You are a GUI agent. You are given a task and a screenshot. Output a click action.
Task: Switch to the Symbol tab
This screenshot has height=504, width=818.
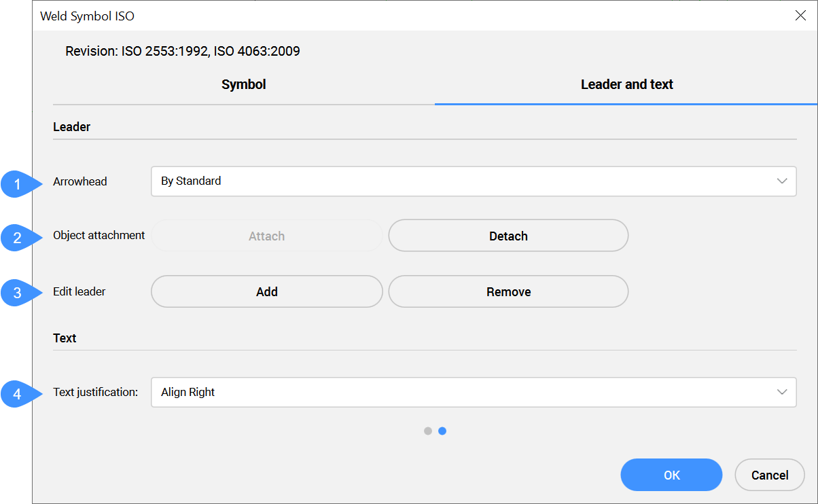[244, 85]
